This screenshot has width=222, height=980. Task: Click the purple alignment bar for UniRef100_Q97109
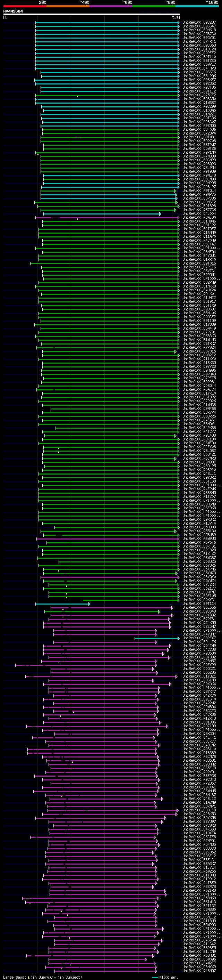97,726
